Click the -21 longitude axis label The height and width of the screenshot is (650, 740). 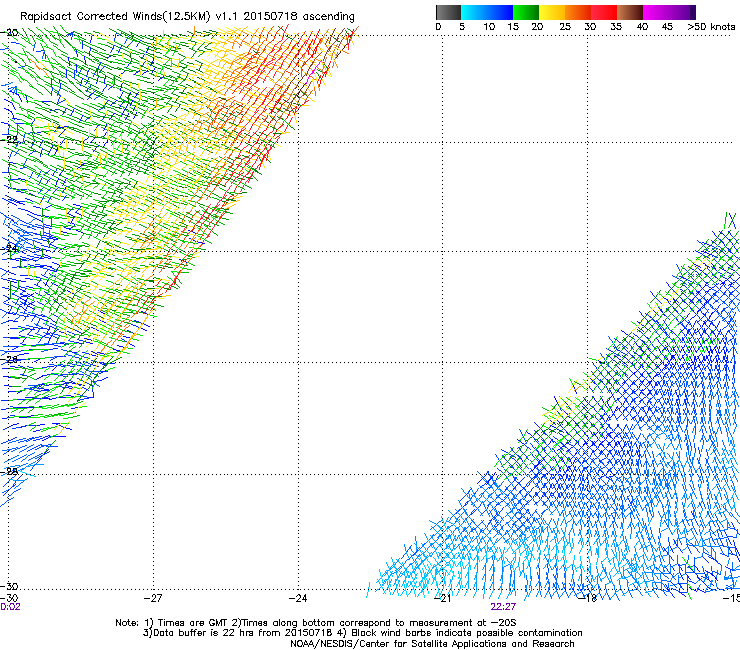(x=442, y=598)
